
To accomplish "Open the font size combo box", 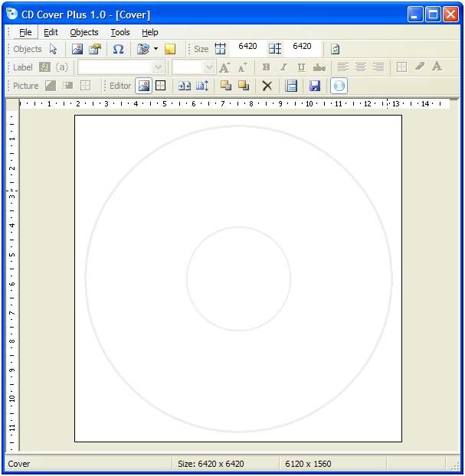I will 193,67.
